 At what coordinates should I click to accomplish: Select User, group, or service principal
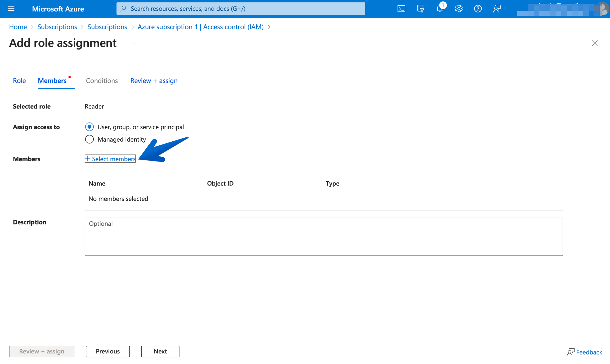click(89, 127)
